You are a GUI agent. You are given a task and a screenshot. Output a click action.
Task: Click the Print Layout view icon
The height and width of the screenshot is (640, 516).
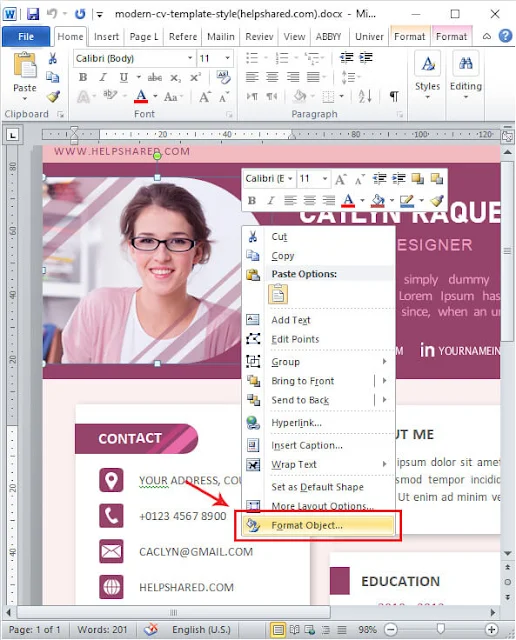[x=278, y=629]
